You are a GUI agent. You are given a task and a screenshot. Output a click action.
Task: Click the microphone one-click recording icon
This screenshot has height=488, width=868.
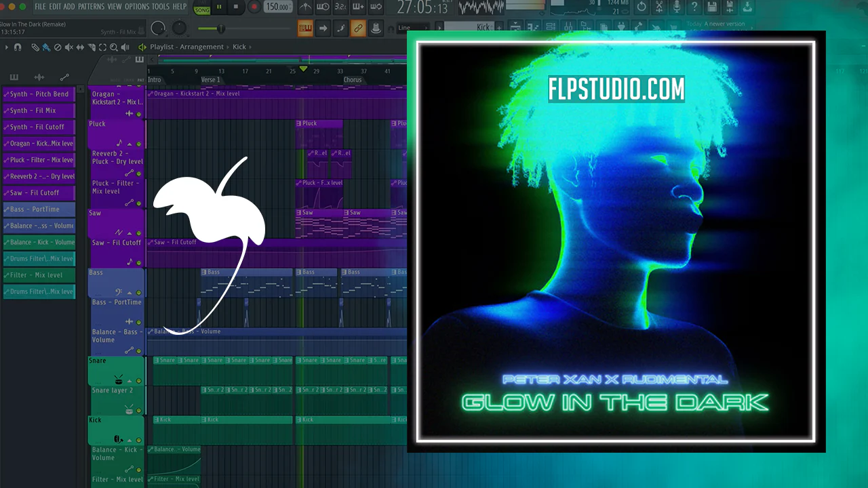(x=677, y=7)
